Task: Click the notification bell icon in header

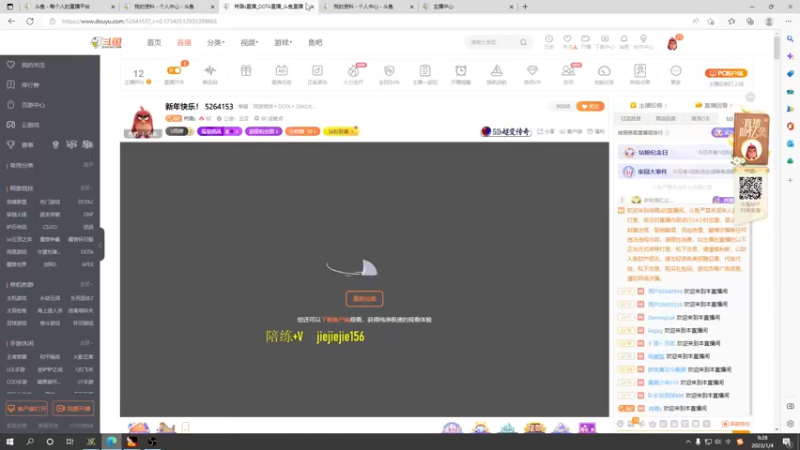Action: click(624, 39)
